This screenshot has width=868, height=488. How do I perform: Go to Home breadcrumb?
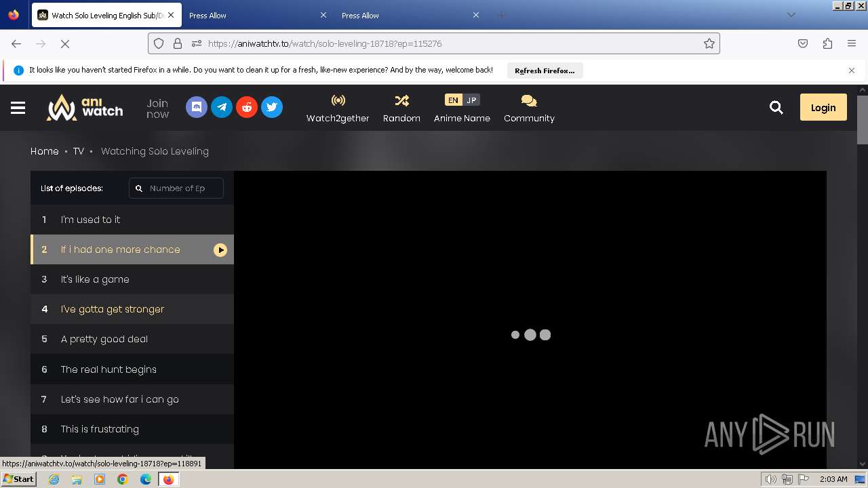tap(45, 151)
